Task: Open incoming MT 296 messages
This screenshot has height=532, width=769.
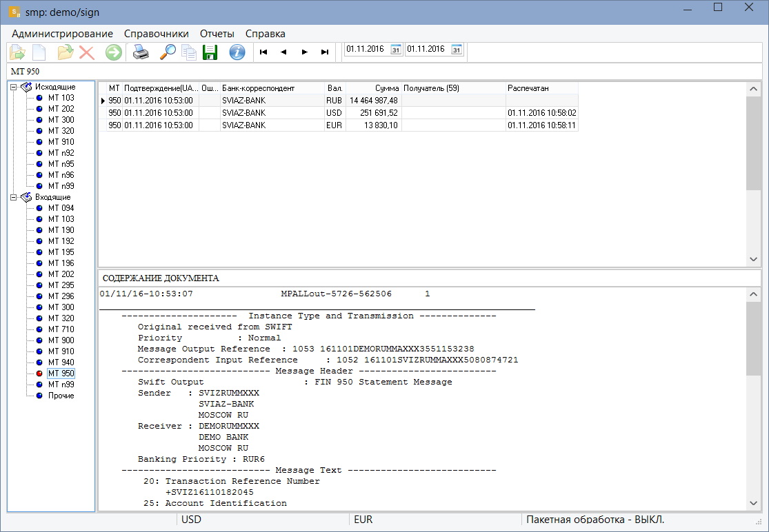Action: point(61,296)
